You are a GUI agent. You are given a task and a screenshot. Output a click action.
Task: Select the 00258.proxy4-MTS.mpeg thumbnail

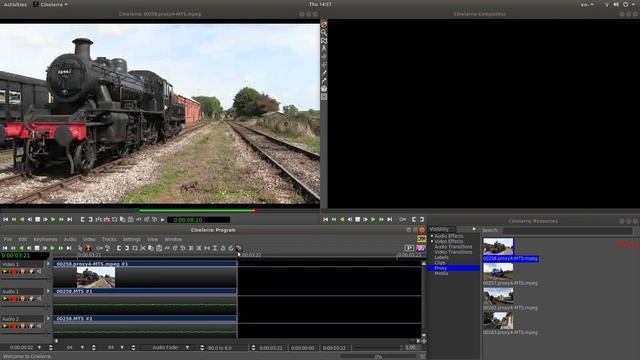(x=498, y=247)
